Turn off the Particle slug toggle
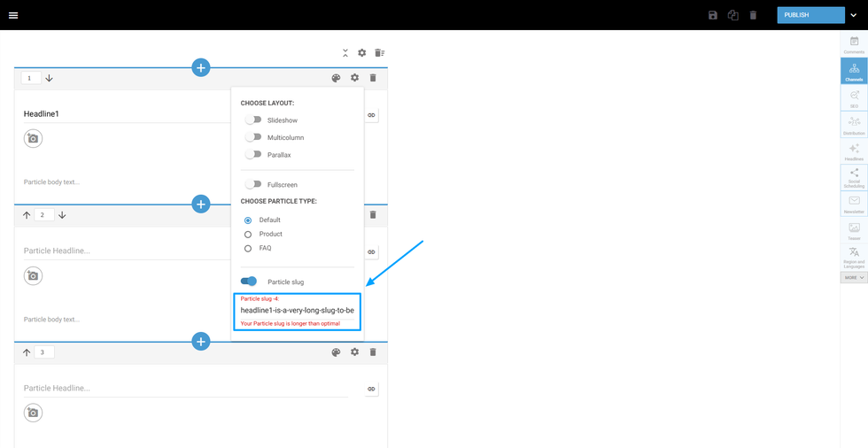868x448 pixels. coord(249,282)
